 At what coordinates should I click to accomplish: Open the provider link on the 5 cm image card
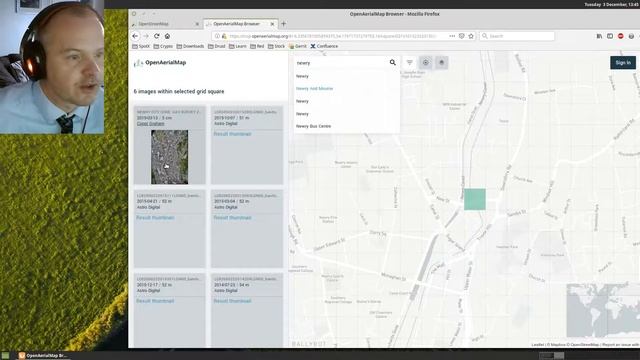[151, 123]
